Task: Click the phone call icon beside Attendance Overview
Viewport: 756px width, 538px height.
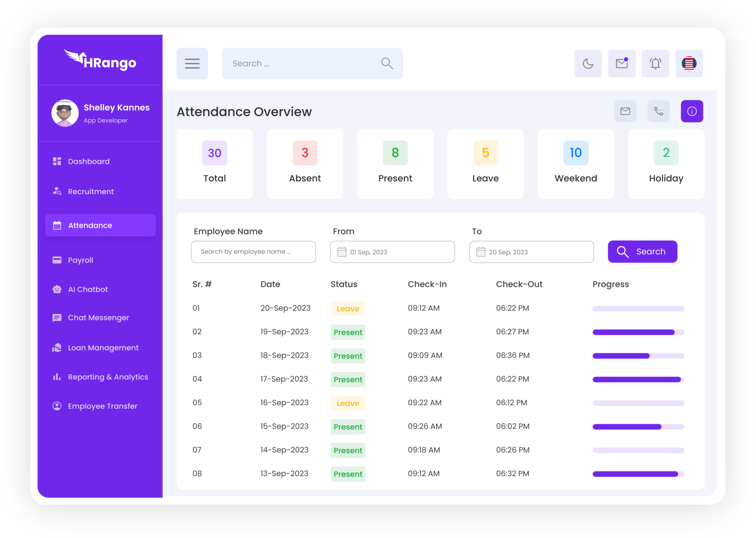Action: pos(659,111)
